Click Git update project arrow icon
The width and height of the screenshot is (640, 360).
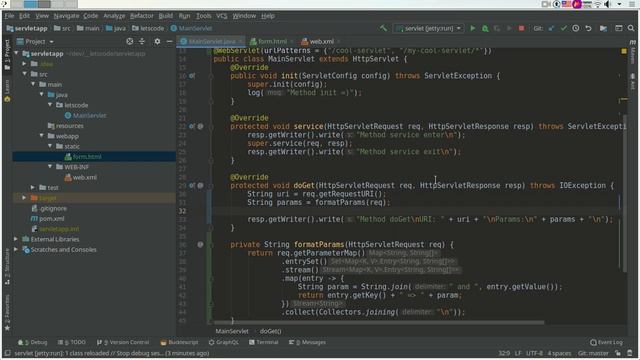point(551,28)
